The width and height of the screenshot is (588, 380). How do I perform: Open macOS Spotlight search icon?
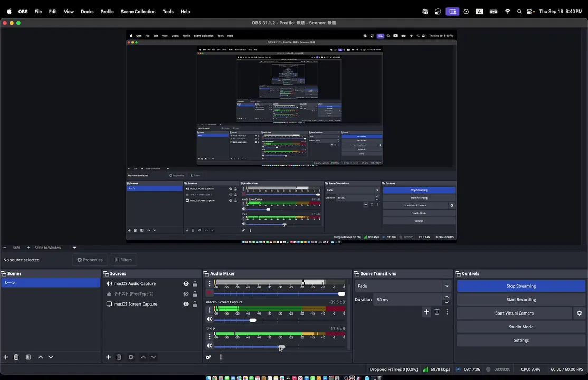pos(519,12)
